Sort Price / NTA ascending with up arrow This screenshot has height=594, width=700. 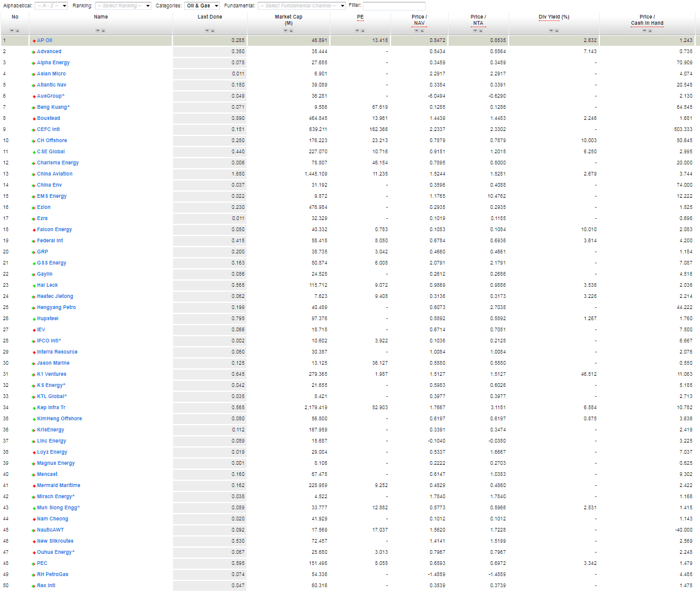tap(481, 31)
